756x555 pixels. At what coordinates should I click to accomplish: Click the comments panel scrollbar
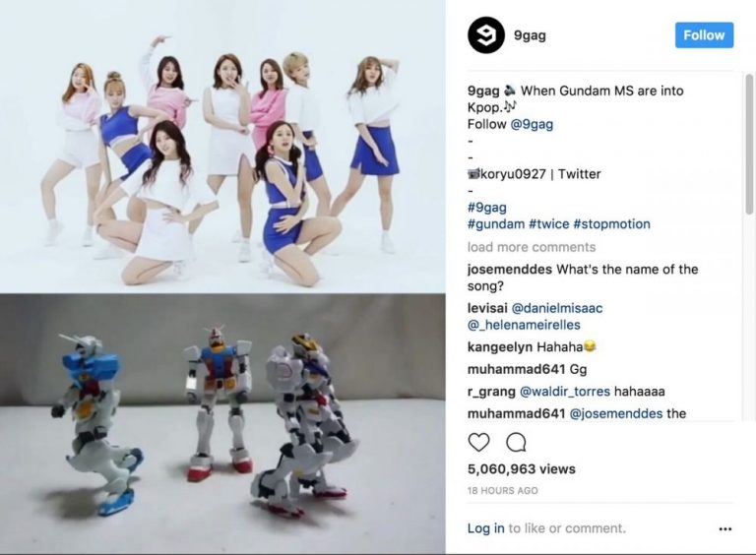[x=749, y=144]
